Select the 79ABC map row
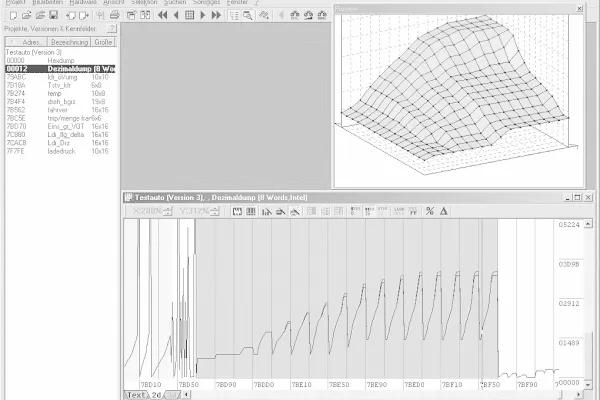 coord(60,77)
